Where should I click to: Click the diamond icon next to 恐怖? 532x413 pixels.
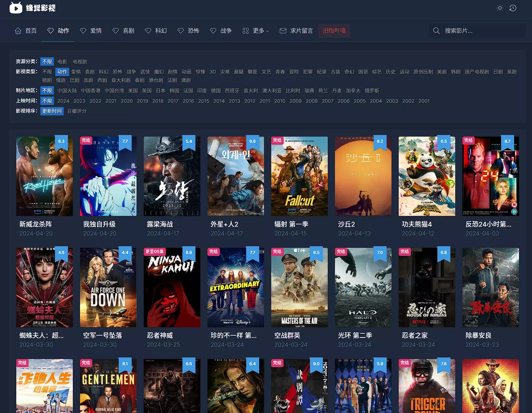coord(180,31)
